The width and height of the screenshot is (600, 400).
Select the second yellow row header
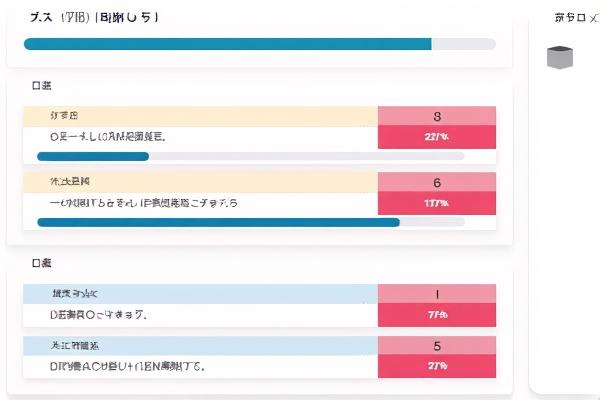click(x=200, y=182)
